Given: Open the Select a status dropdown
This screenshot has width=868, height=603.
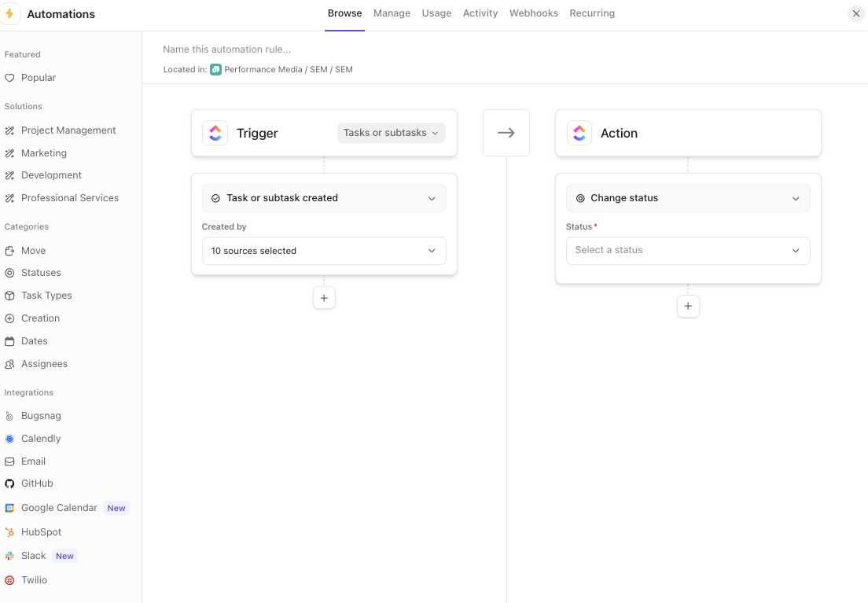Looking at the screenshot, I should coord(688,250).
